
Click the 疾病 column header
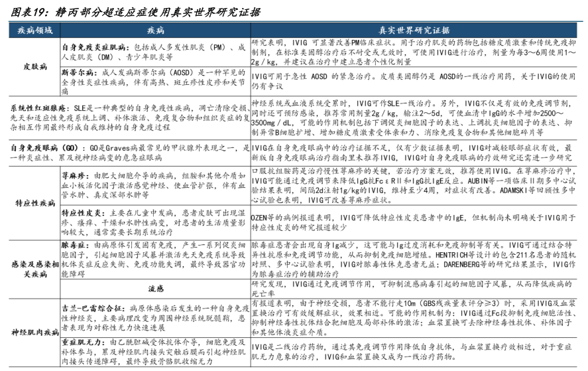155,31
